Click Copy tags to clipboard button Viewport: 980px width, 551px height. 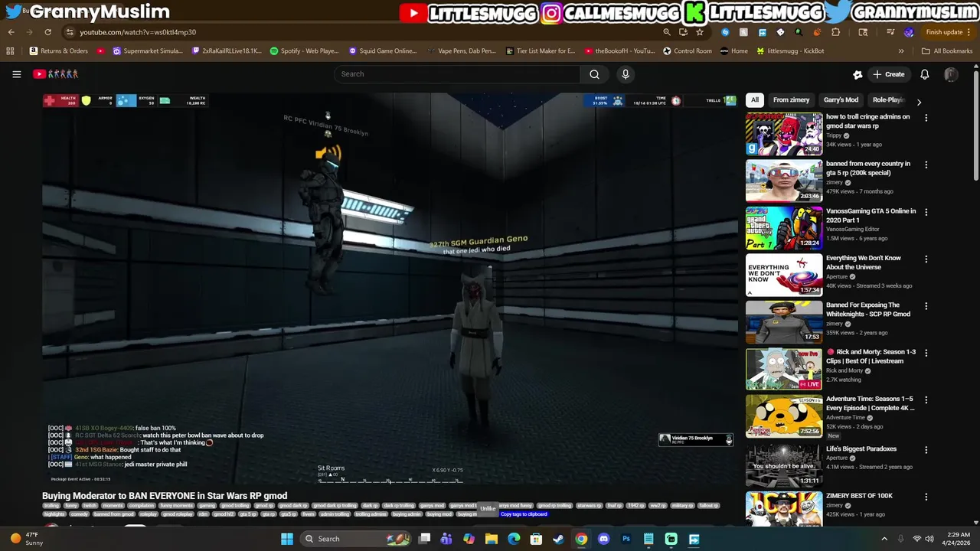[x=524, y=514]
